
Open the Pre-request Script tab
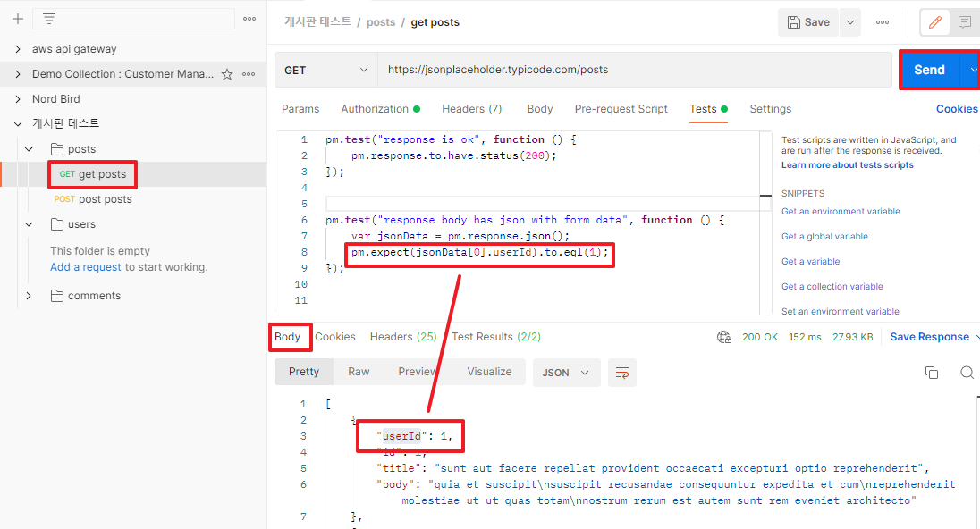pos(621,109)
